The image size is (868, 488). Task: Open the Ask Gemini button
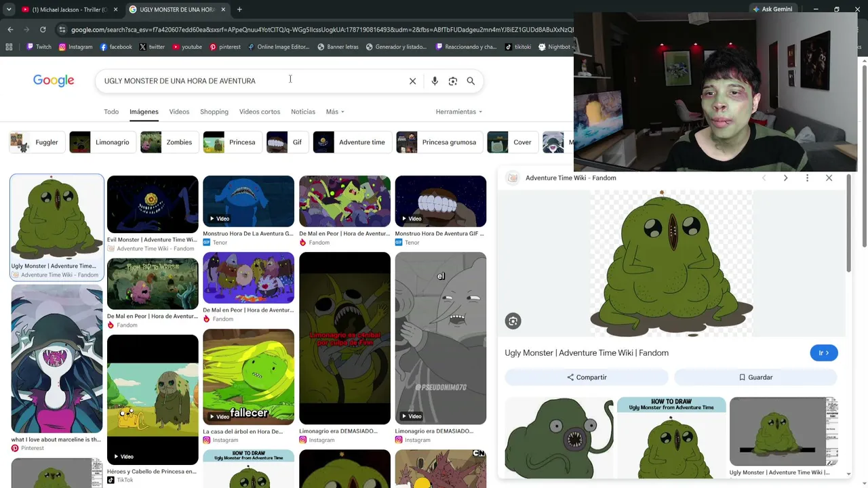pyautogui.click(x=772, y=9)
